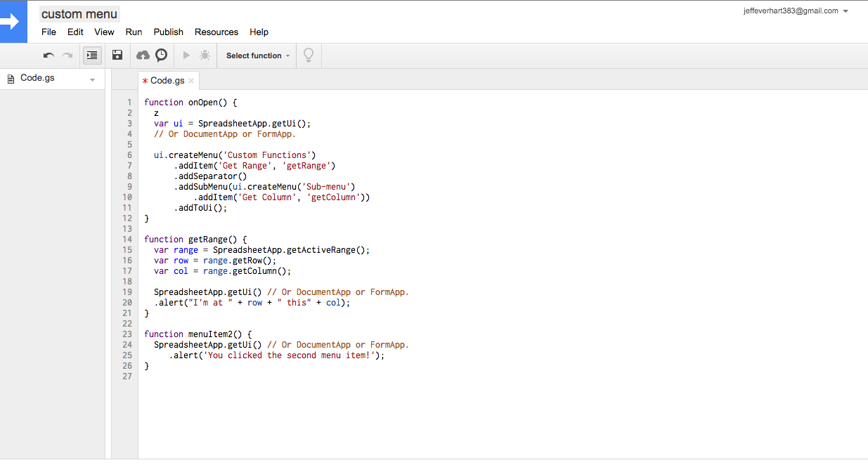Viewport: 868px width, 465px height.
Task: Click empty line 27 in editor
Action: (503, 376)
